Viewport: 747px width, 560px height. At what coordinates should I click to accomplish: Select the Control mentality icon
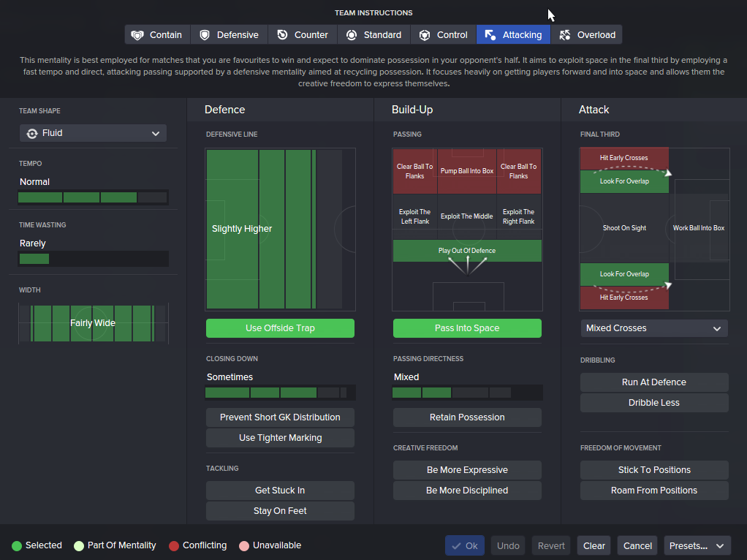425,35
